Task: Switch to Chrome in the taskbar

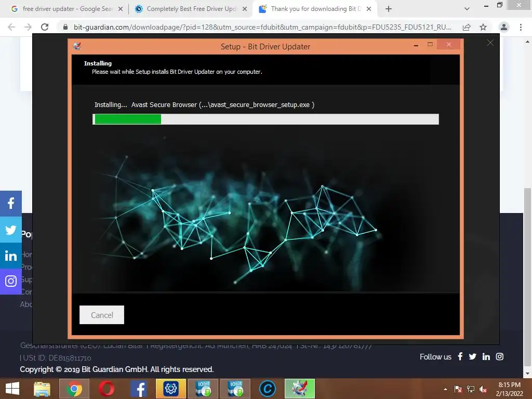Action: [74, 389]
